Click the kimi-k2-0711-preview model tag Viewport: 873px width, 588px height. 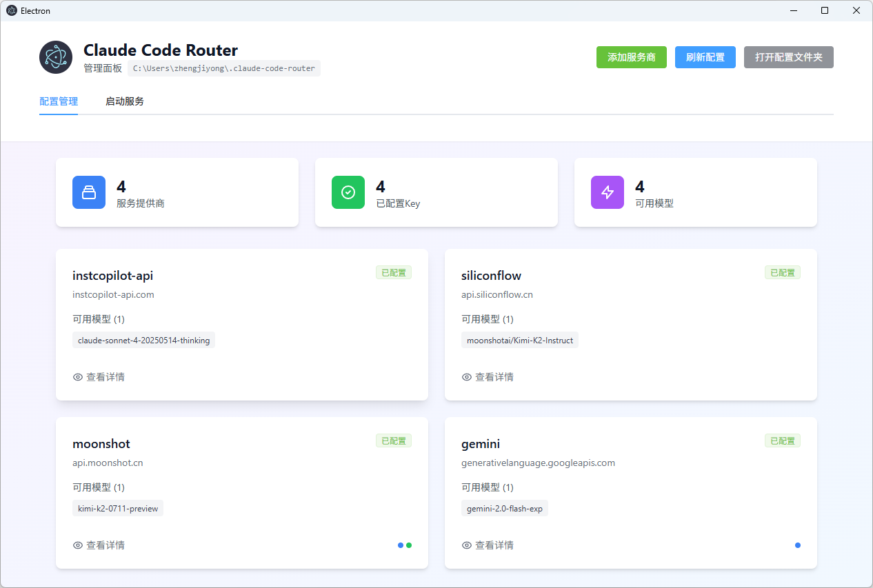point(118,508)
